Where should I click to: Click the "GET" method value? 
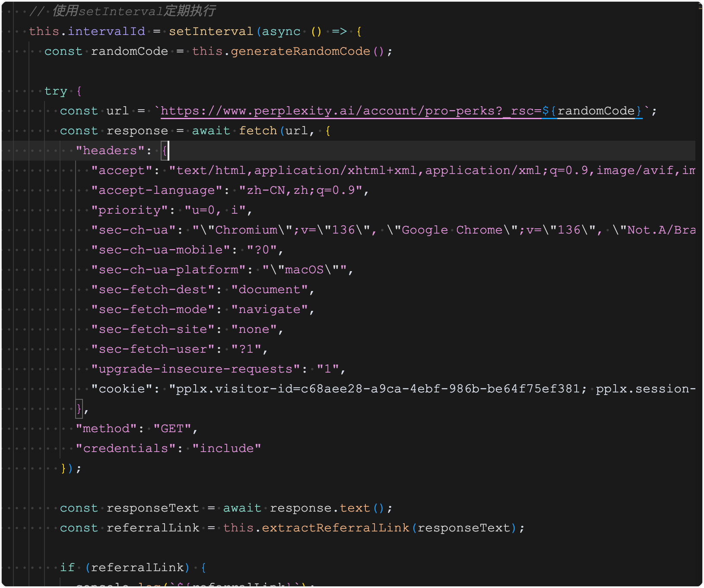pyautogui.click(x=172, y=429)
